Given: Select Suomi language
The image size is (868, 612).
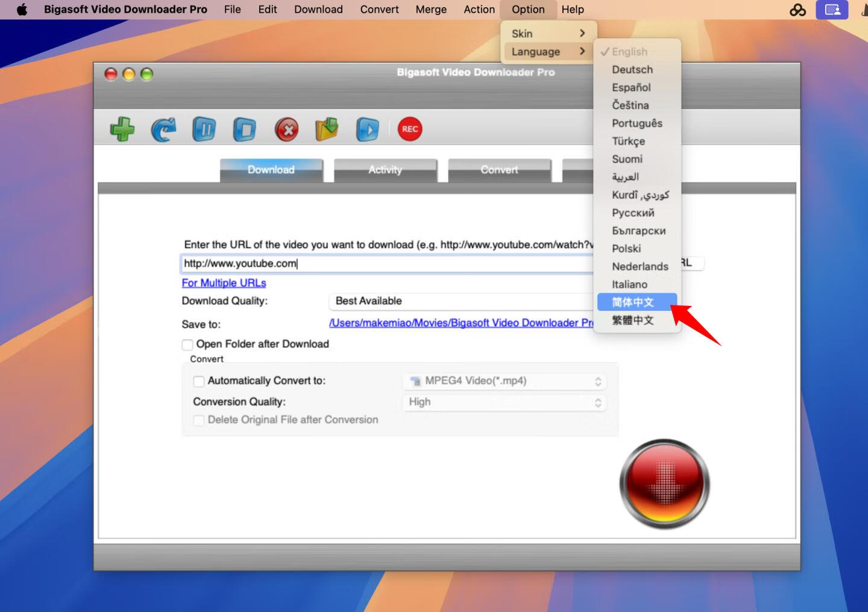Looking at the screenshot, I should 637,160.
